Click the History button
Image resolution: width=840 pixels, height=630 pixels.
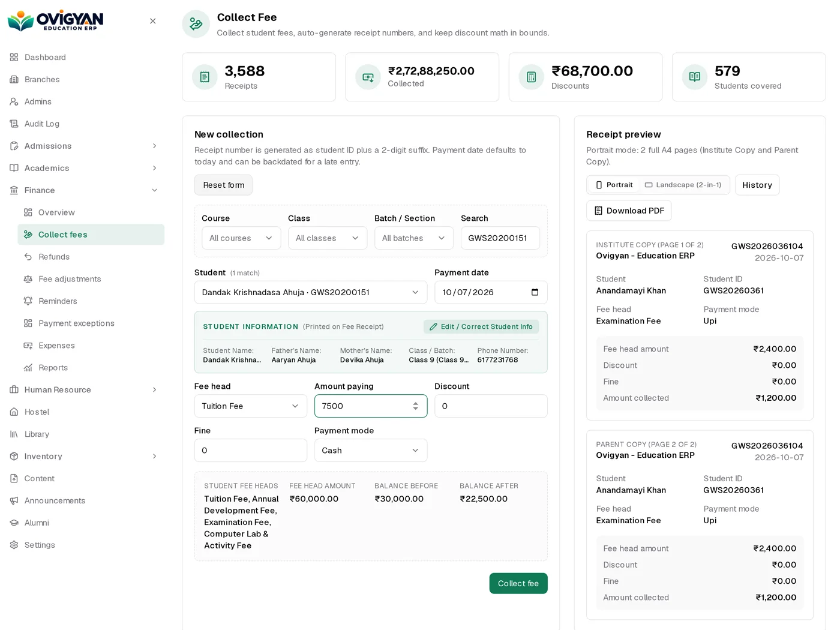[757, 185]
